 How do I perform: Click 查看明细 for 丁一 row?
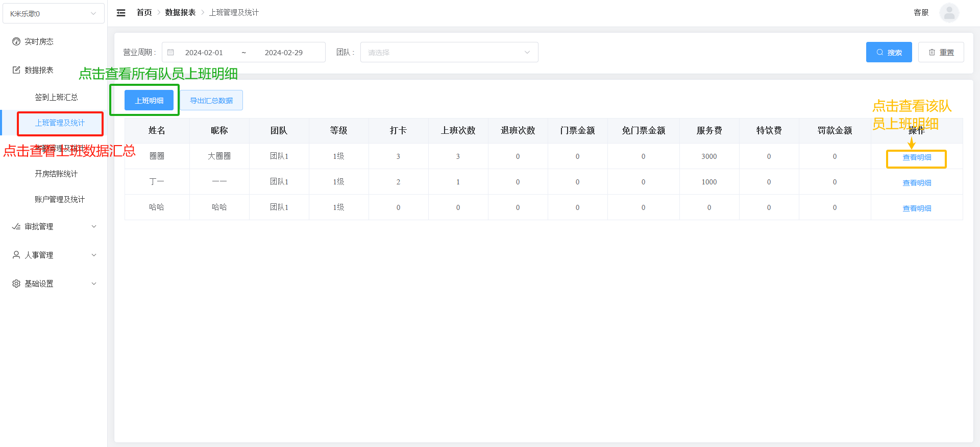tap(917, 183)
